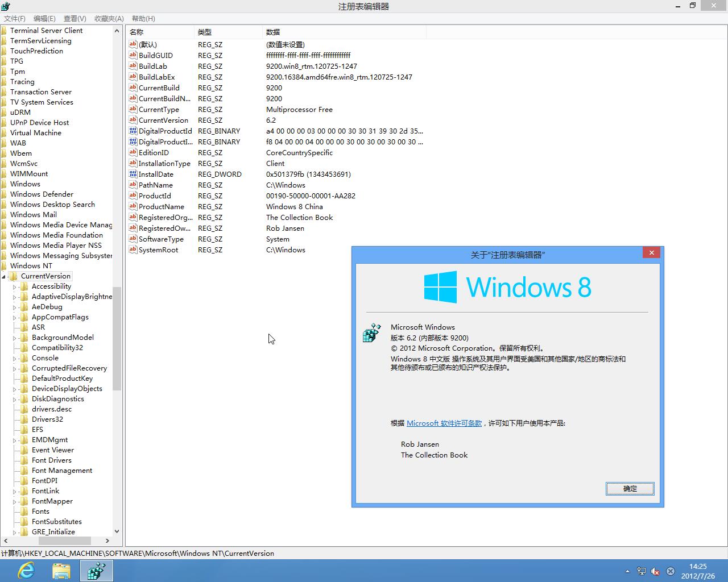Click tree horizontal scrollbar right arrow
Image resolution: width=728 pixels, height=582 pixels.
pos(108,541)
